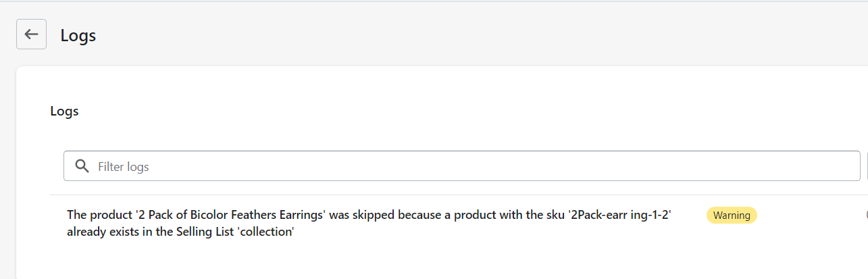868x279 pixels.
Task: Select the skipped product log entry
Action: 368,224
